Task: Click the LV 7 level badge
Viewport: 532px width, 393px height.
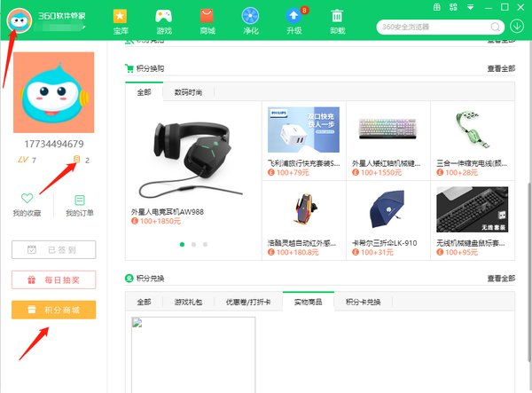Action: point(27,160)
